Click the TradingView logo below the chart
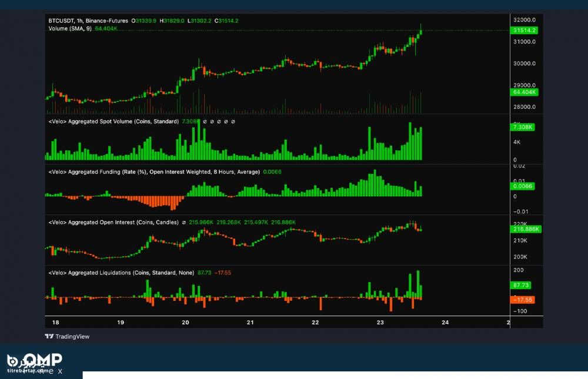This screenshot has height=379, width=588. [67, 336]
